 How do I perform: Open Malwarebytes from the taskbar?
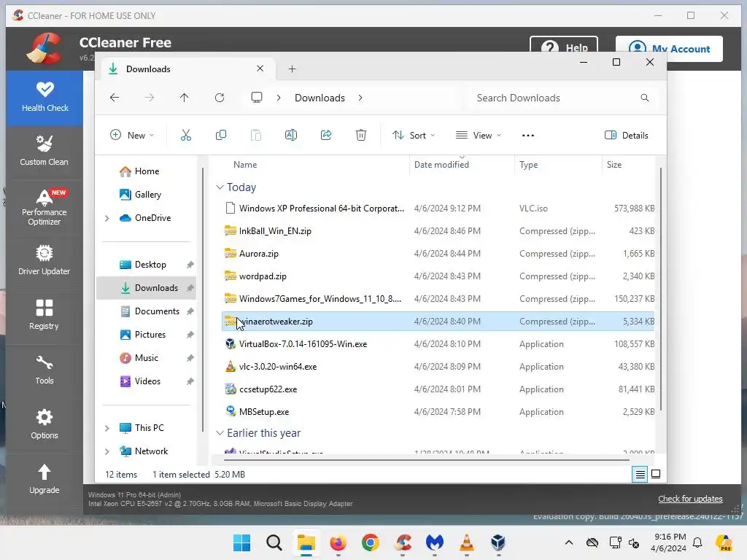tap(435, 542)
